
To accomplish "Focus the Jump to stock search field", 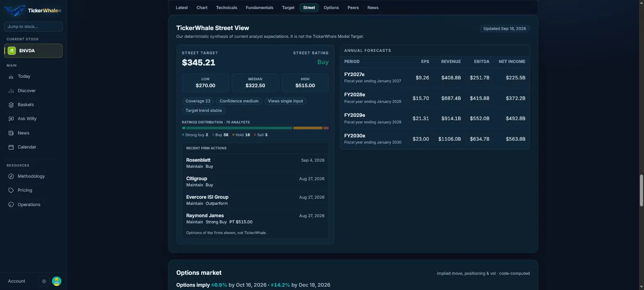I will click(33, 27).
